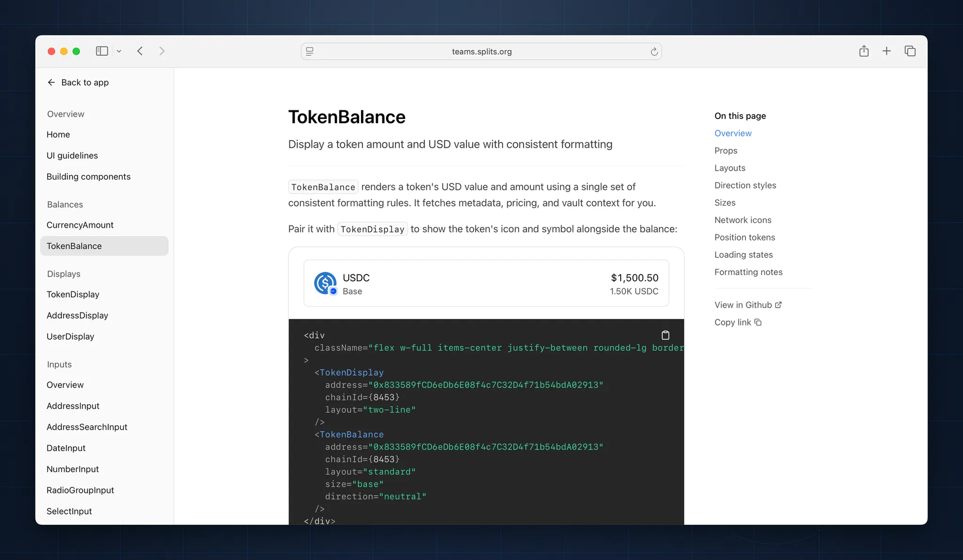Show the tab overview icon

pos(910,51)
